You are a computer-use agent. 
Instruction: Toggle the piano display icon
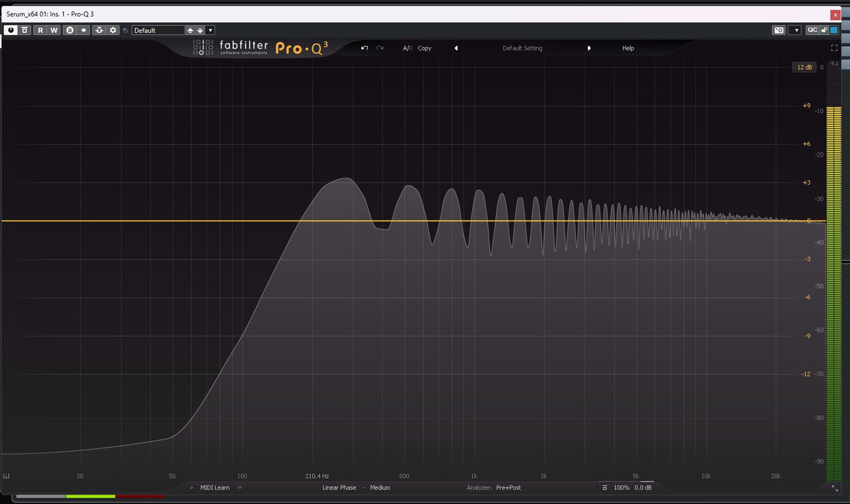(7, 475)
